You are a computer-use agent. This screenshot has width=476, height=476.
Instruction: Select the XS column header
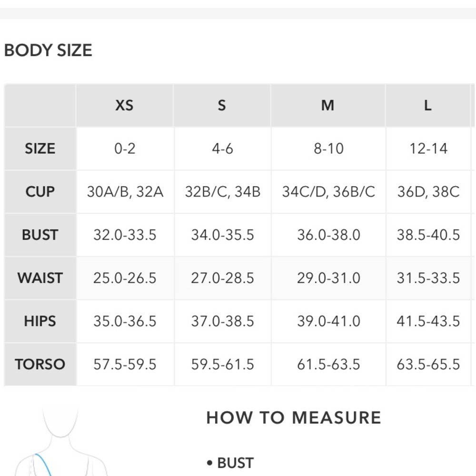(x=124, y=105)
